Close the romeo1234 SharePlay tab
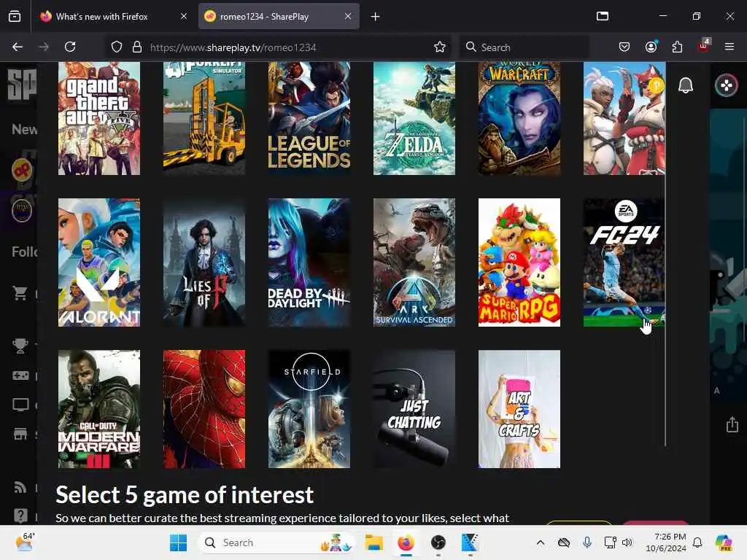Image resolution: width=747 pixels, height=560 pixels. [348, 16]
